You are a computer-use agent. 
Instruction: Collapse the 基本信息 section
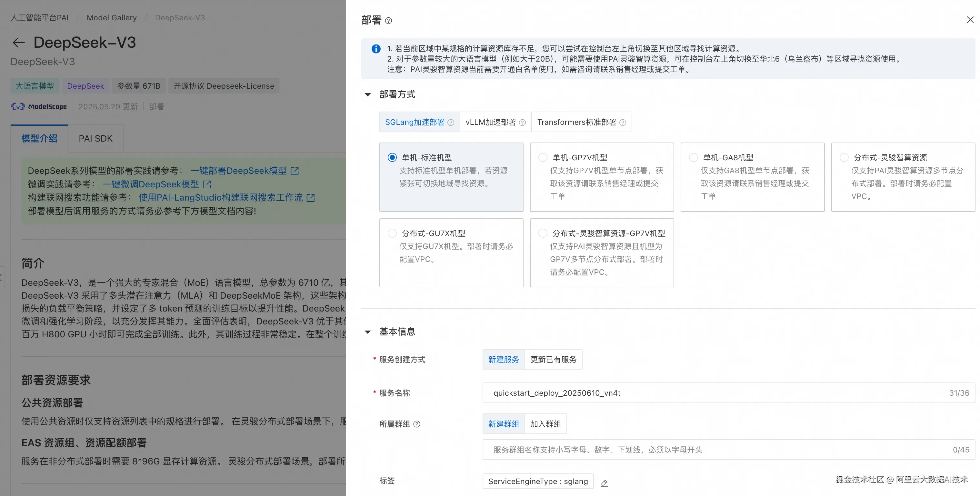tap(368, 332)
